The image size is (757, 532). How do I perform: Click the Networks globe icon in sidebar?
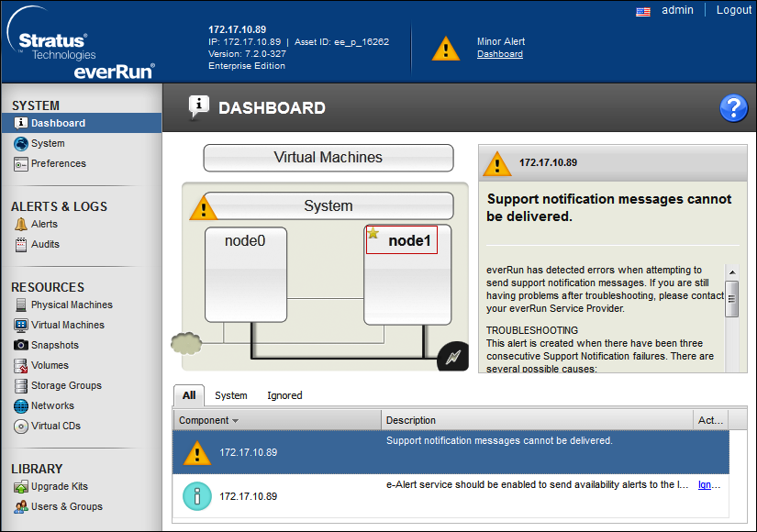click(22, 405)
